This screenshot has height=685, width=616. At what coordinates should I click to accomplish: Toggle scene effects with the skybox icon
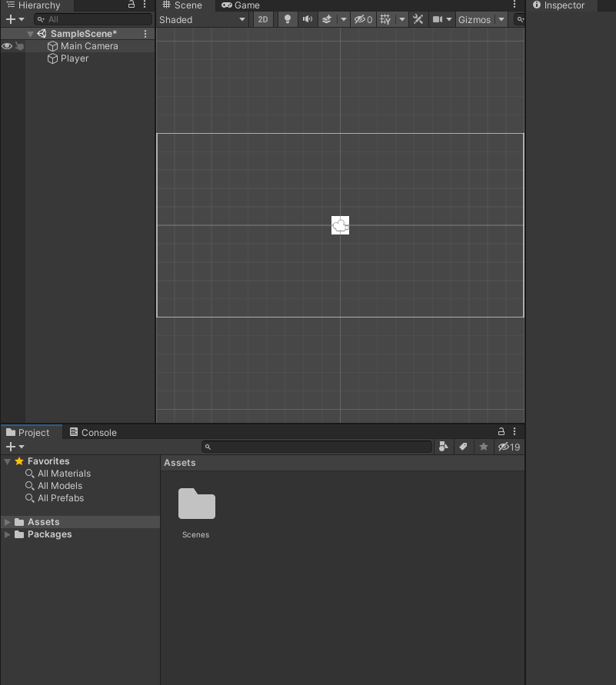tap(326, 19)
